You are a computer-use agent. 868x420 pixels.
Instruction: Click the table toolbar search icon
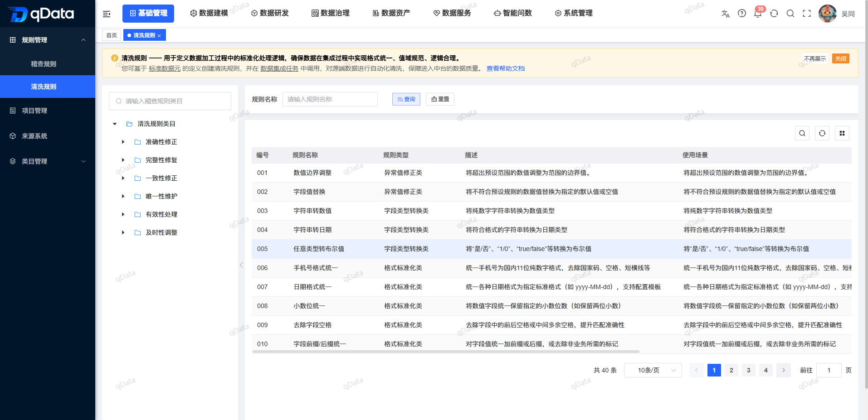[802, 133]
